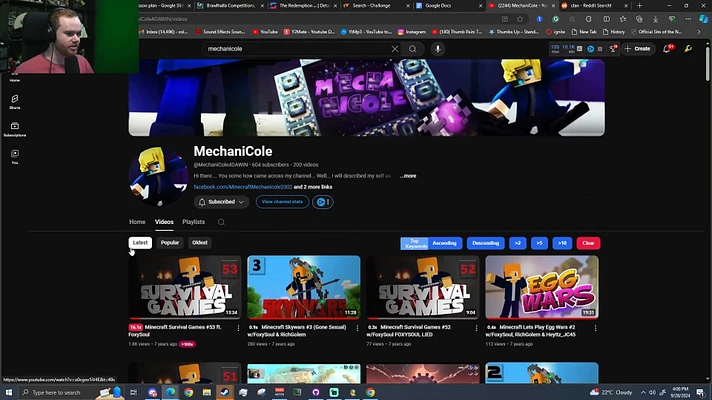The height and width of the screenshot is (400, 712).
Task: Open the You section in sidebar
Action: click(x=15, y=157)
